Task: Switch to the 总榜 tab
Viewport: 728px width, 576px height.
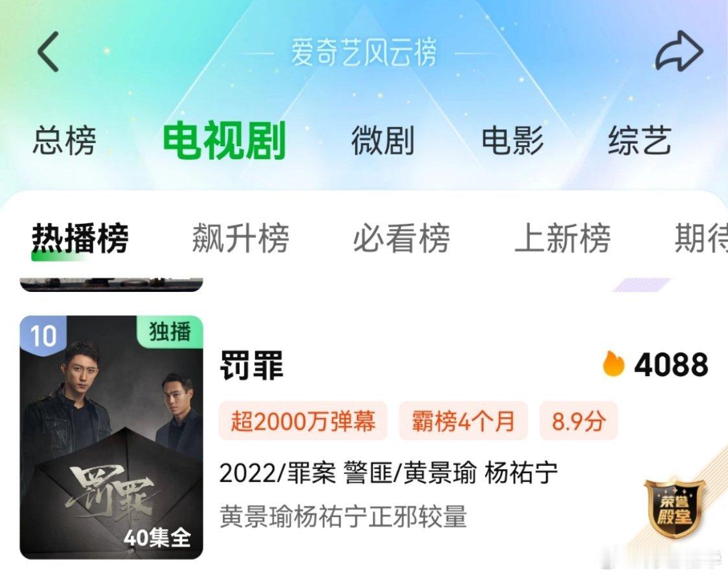Action: coord(65,140)
